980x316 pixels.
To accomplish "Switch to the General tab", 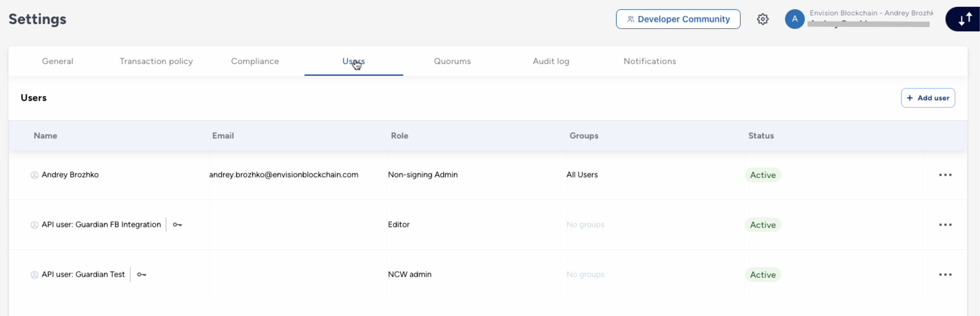I will click(x=57, y=61).
